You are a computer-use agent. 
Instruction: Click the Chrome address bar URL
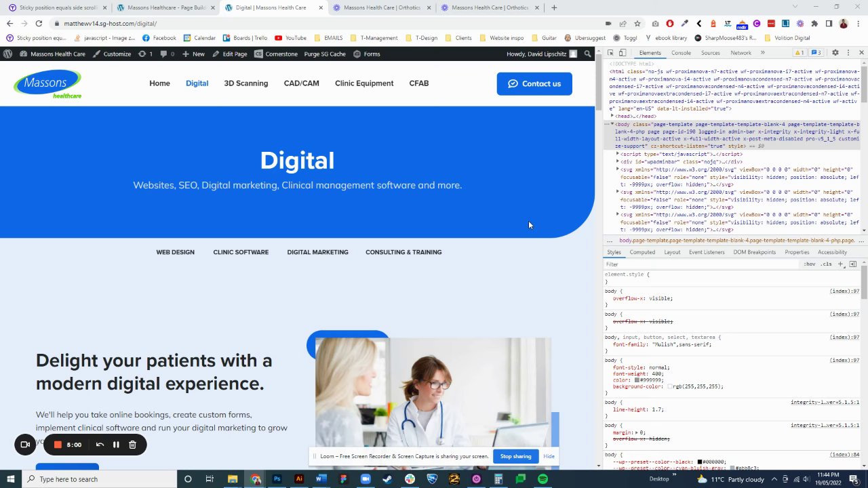pyautogui.click(x=111, y=23)
